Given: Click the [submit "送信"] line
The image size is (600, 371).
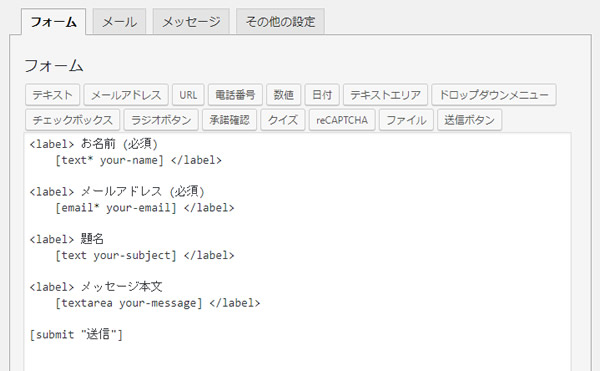Looking at the screenshot, I should tap(77, 335).
